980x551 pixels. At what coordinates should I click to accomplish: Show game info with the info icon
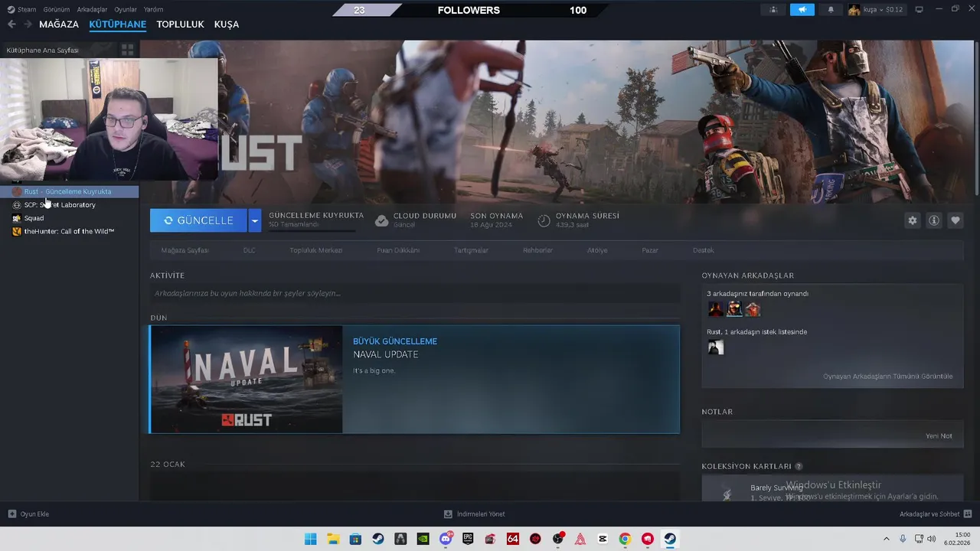(x=934, y=220)
